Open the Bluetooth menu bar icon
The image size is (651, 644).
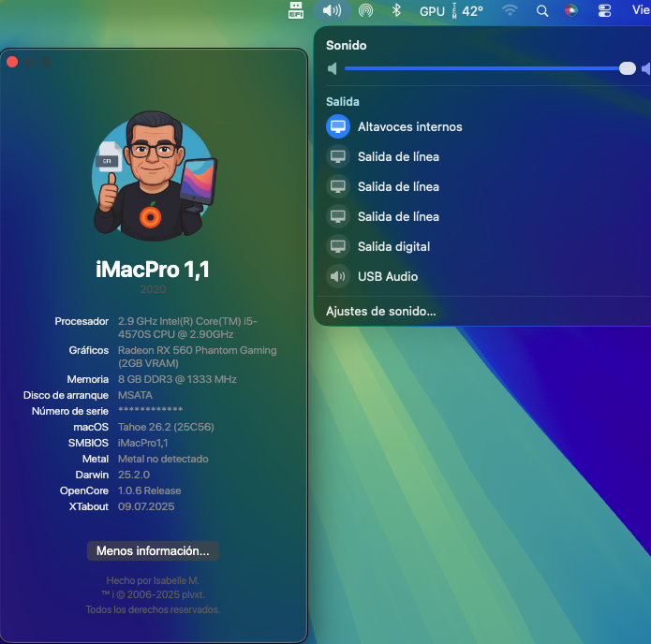396,10
